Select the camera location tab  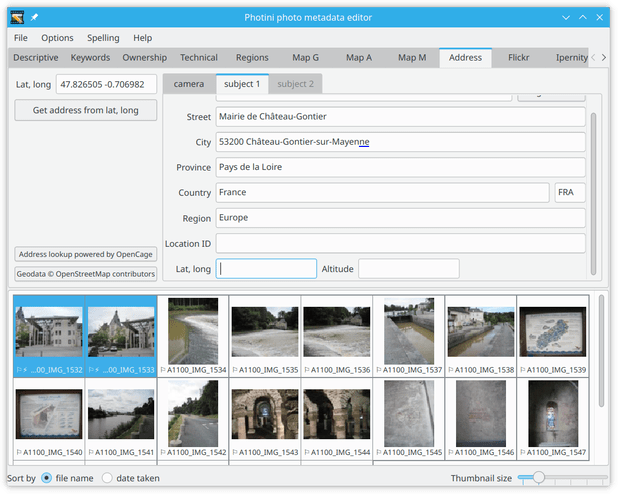pyautogui.click(x=189, y=84)
